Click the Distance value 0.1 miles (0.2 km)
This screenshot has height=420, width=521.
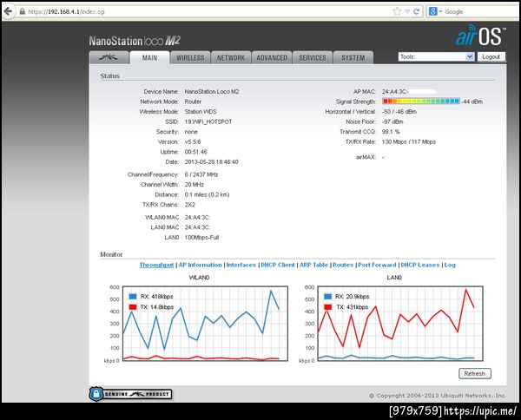click(207, 194)
